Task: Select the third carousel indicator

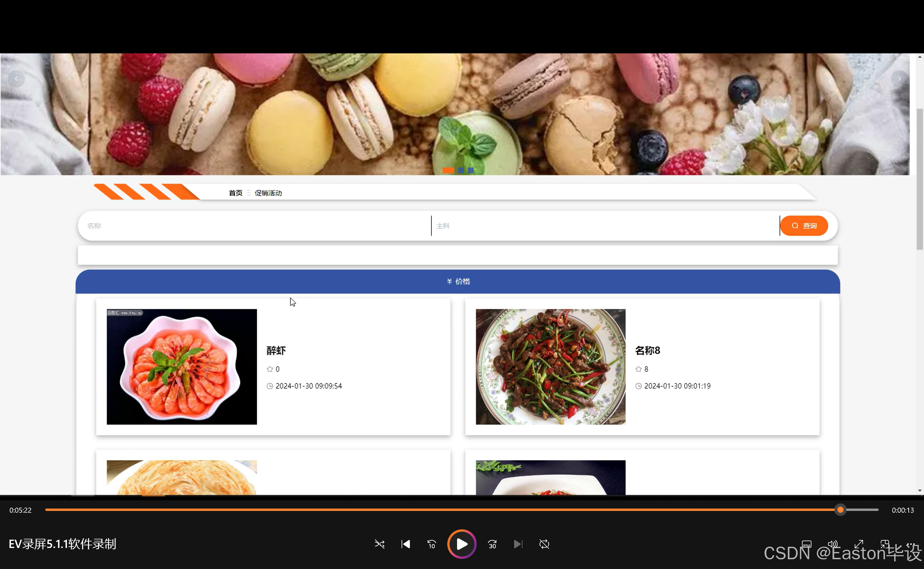Action: (x=471, y=170)
